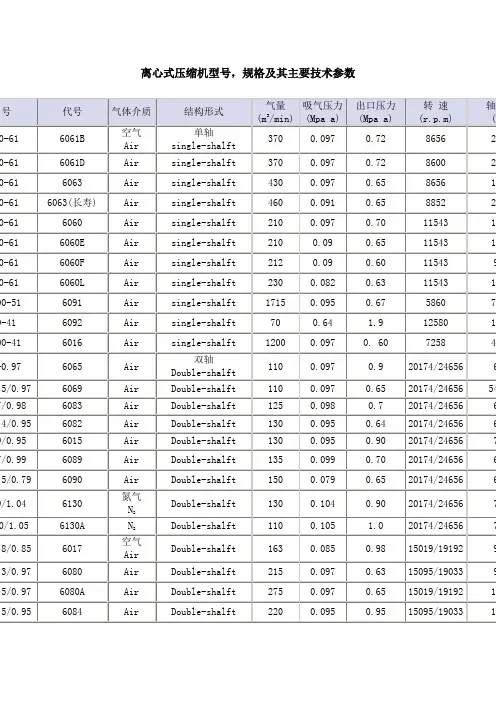Click code cell 6090
496x702 pixels.
[73, 480]
